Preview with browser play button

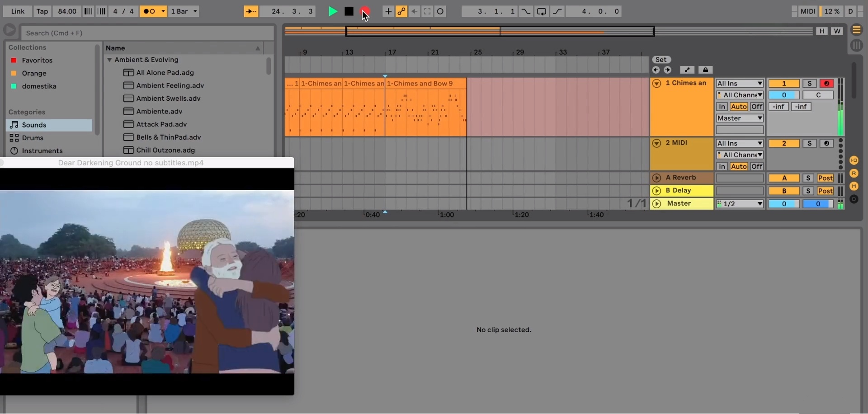(x=9, y=31)
